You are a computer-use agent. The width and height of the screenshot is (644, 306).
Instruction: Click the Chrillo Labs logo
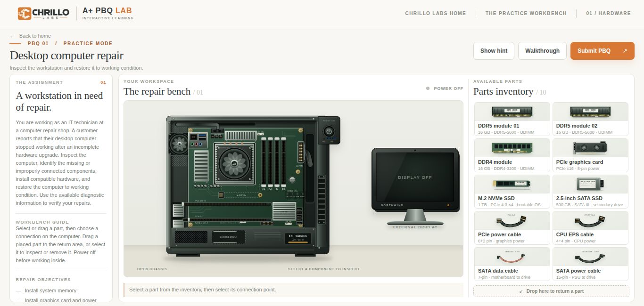[x=43, y=13]
